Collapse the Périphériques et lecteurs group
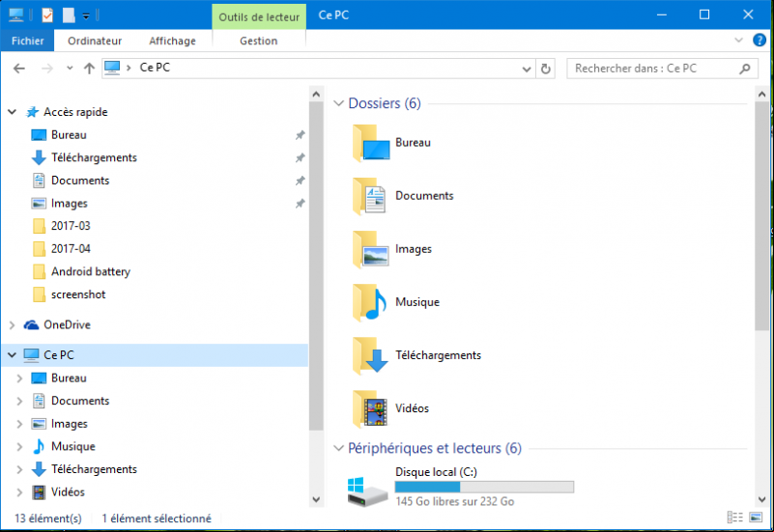Image resolution: width=774 pixels, height=532 pixels. [x=338, y=448]
